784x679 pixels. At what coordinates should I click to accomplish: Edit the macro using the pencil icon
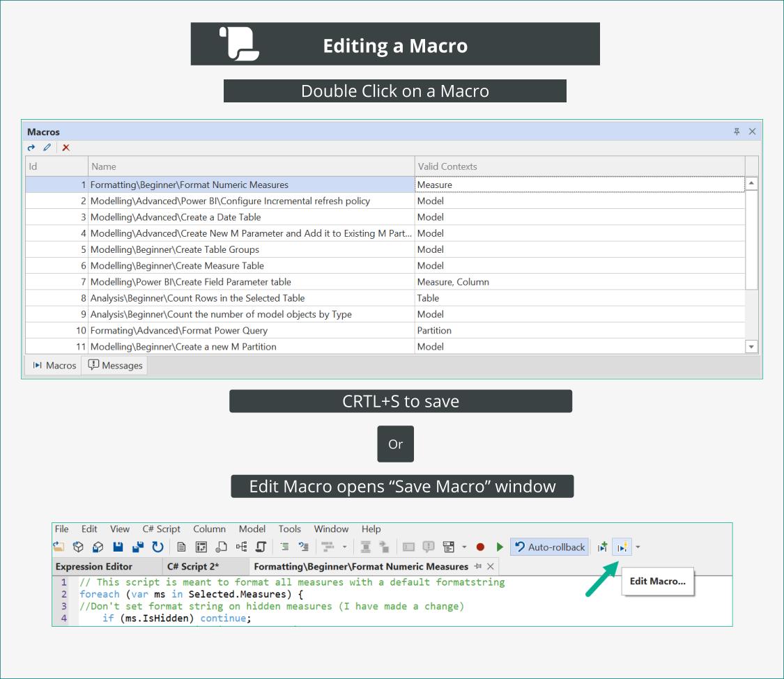[x=47, y=148]
